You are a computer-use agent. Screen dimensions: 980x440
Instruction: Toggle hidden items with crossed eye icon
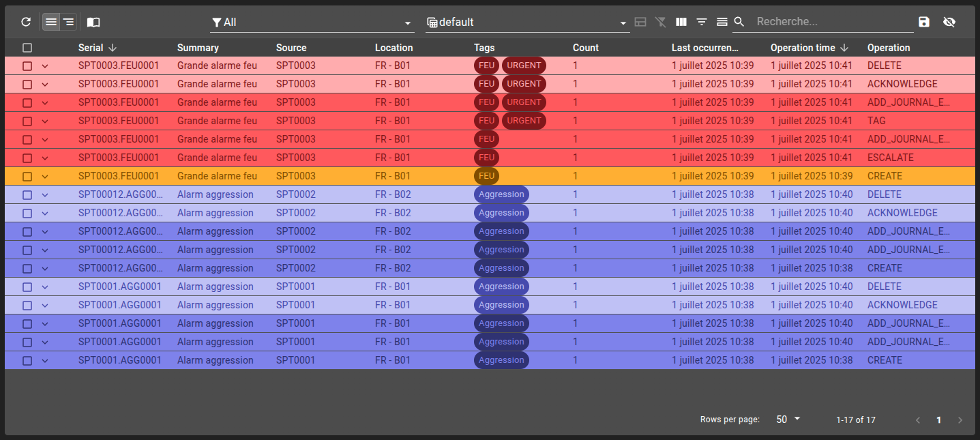coord(949,22)
